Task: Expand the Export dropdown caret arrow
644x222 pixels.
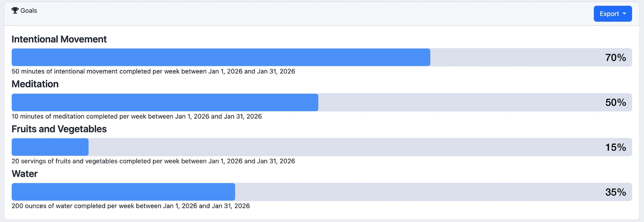Action: pos(624,14)
